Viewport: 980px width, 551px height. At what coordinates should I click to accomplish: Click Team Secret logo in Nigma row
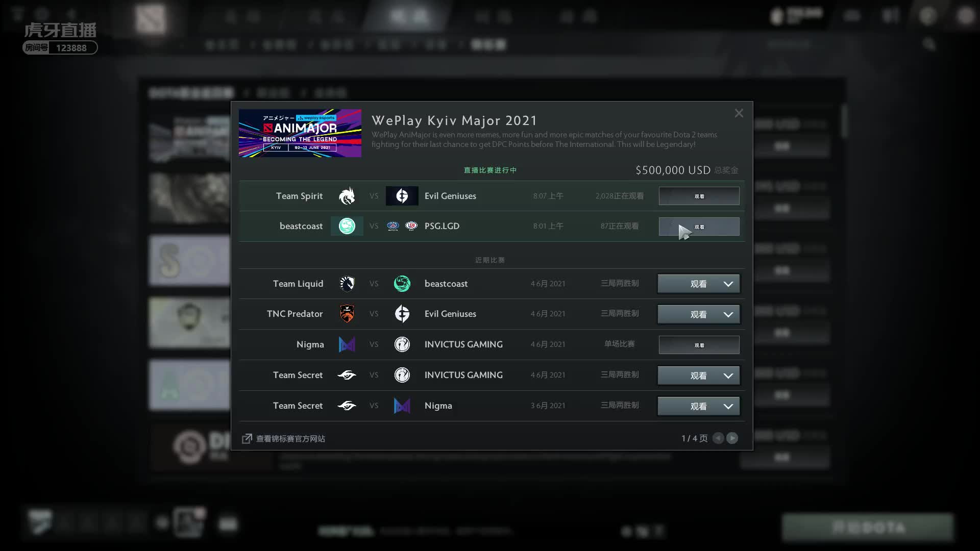pos(347,406)
